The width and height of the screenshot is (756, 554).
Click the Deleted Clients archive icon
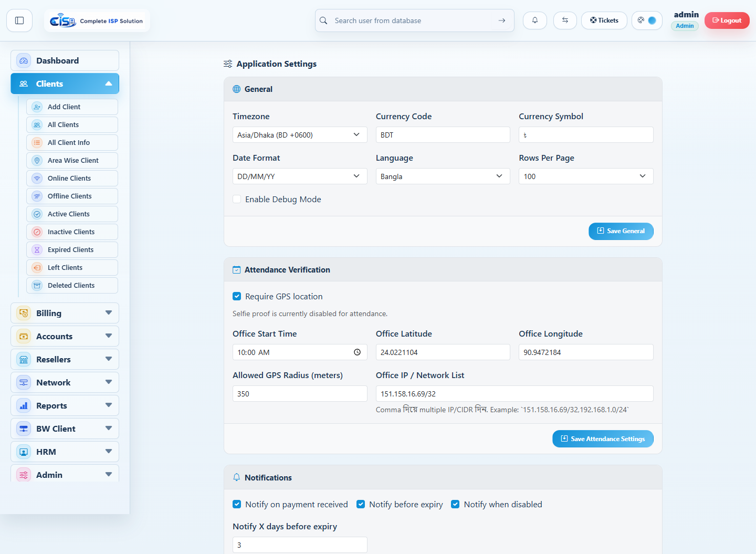coord(37,286)
